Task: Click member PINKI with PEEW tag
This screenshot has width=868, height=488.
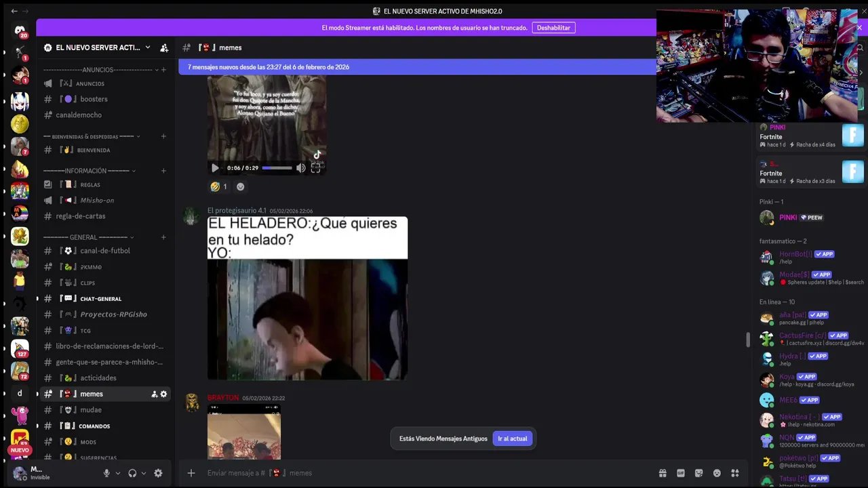Action: 810,218
